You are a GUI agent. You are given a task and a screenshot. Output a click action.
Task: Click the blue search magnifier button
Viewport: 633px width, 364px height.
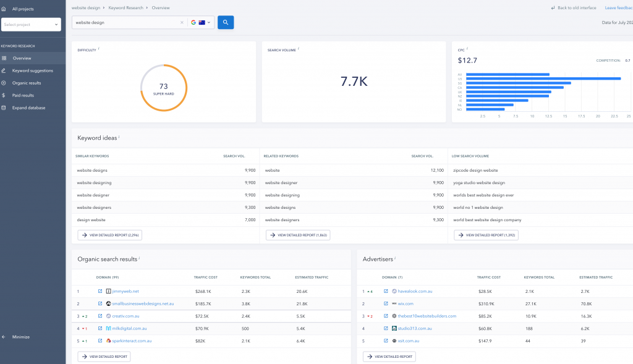[226, 22]
